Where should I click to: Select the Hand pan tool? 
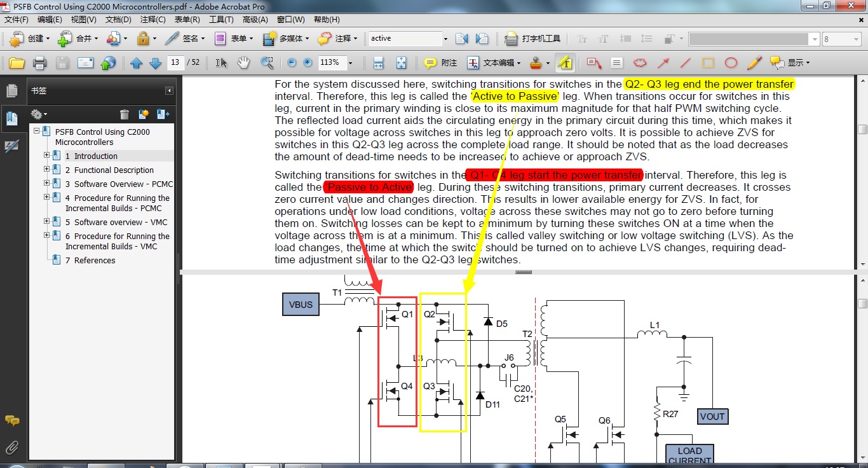[243, 63]
